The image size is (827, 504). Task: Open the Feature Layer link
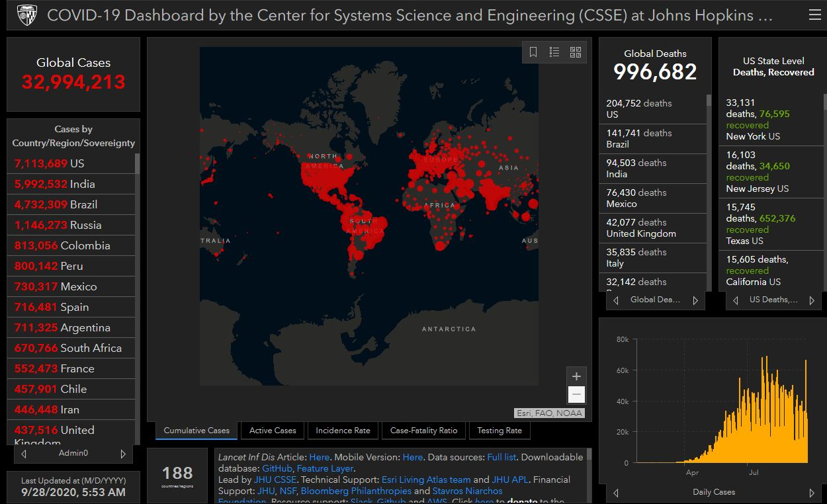[x=326, y=468]
